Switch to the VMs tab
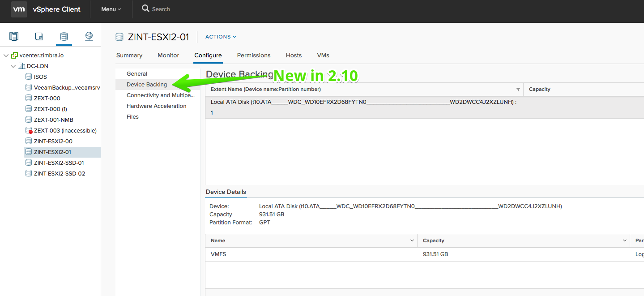Screen dimensions: 644x296 point(323,55)
